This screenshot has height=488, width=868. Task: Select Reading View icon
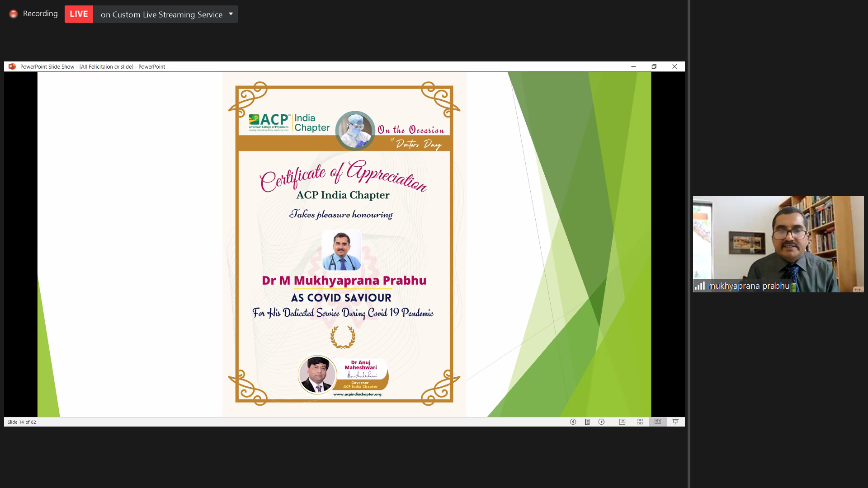coord(658,422)
